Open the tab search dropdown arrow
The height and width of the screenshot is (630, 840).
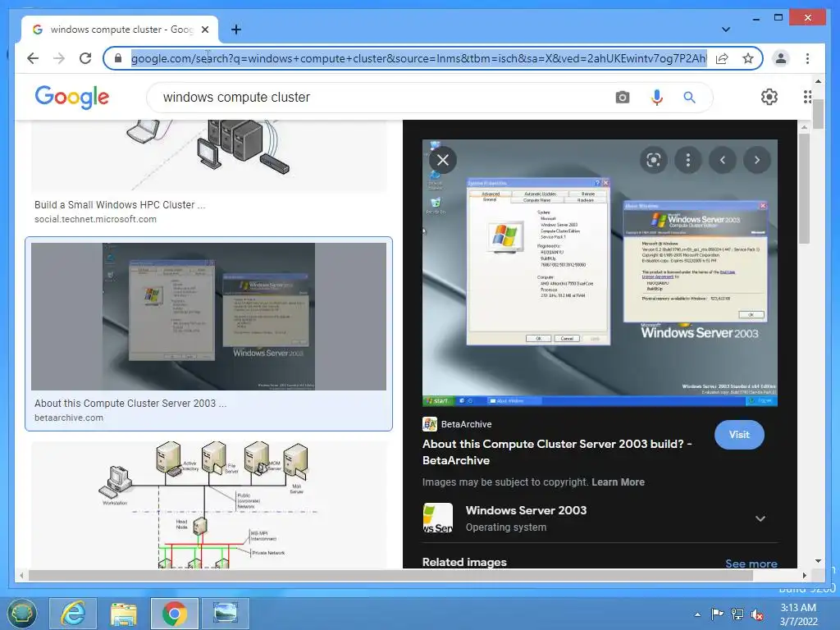(x=725, y=30)
